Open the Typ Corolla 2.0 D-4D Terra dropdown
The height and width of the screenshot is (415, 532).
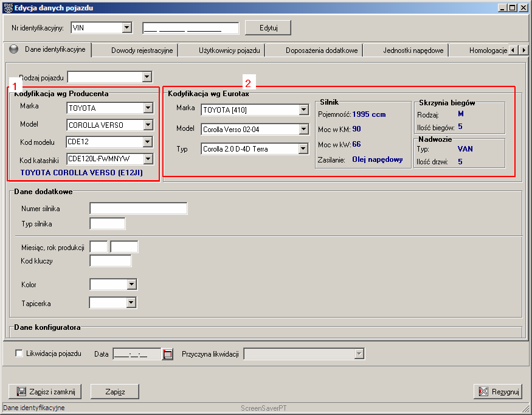[303, 148]
